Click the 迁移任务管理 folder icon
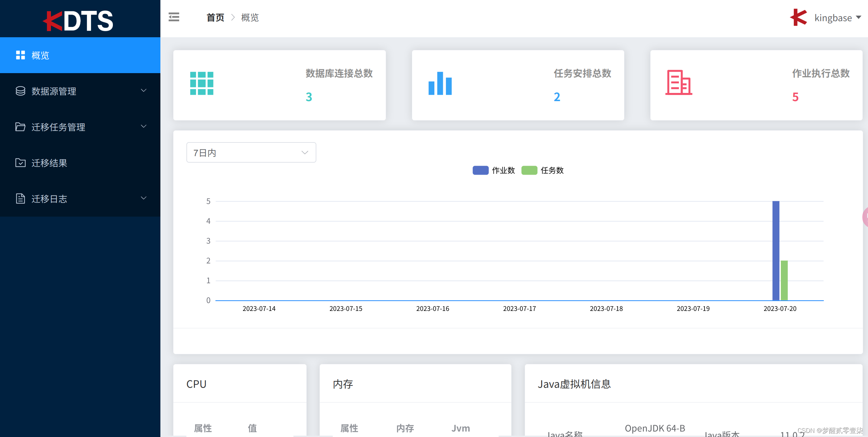 [21, 127]
